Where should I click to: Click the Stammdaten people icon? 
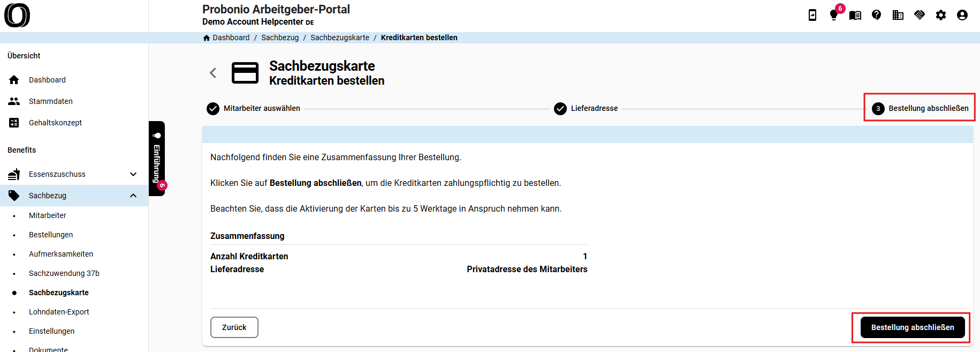[14, 101]
